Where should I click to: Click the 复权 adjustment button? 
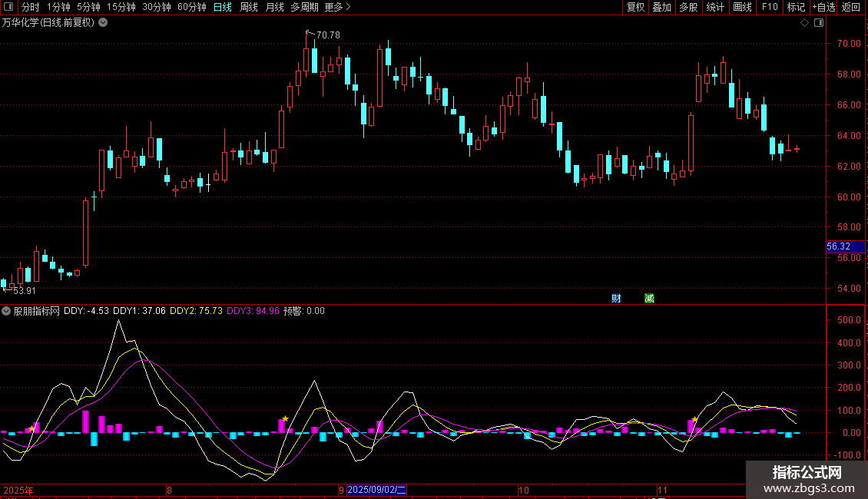point(635,7)
